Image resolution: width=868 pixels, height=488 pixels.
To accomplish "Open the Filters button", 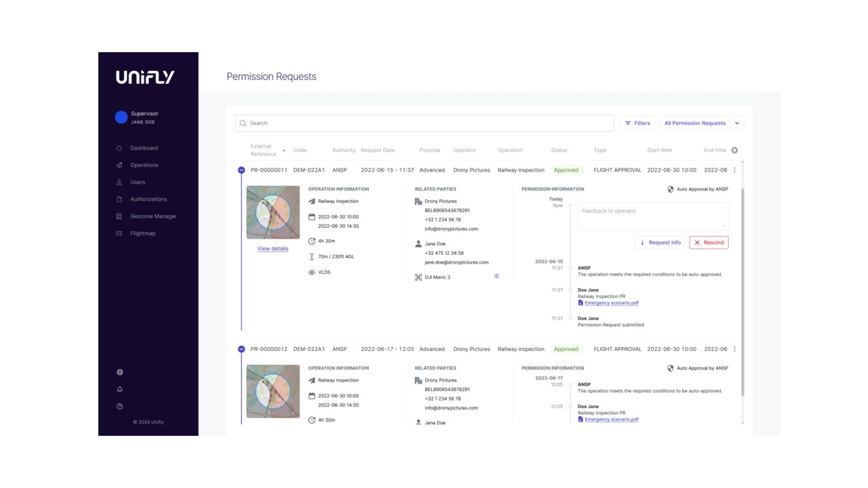I will point(637,123).
